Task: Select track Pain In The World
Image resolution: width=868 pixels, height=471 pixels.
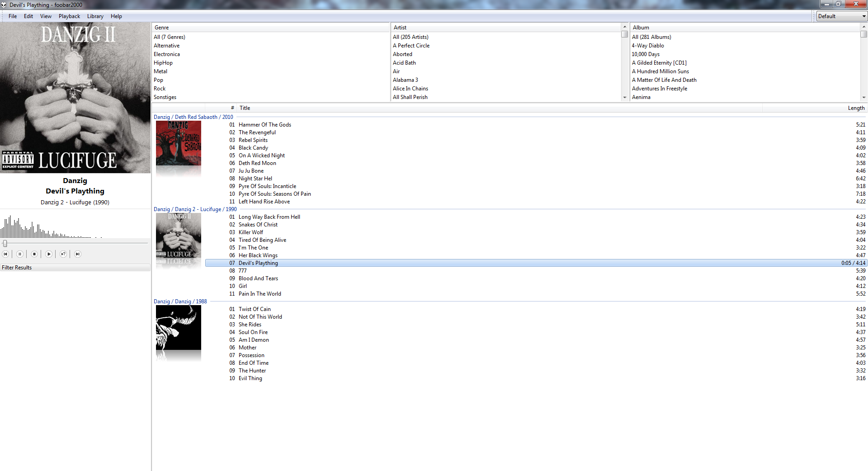Action: (536, 294)
